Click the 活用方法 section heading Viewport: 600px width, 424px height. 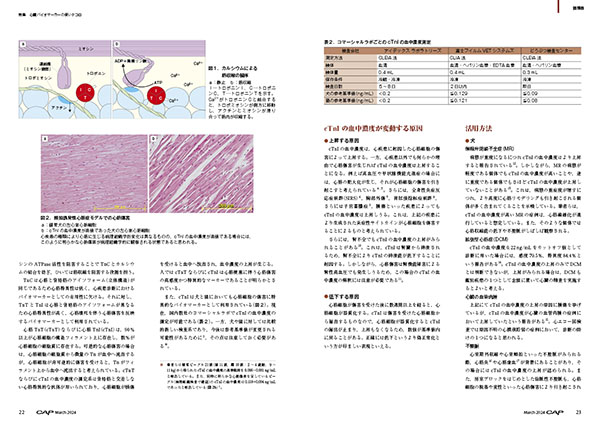point(478,129)
